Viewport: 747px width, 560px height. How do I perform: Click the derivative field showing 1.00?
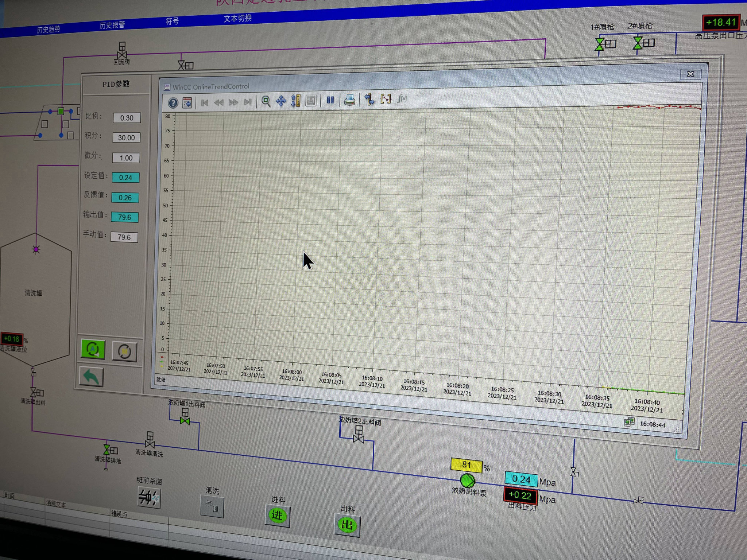click(126, 158)
